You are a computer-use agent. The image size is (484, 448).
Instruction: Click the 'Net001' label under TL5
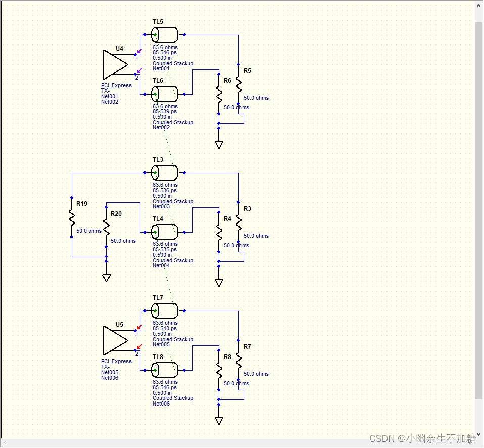click(x=161, y=69)
